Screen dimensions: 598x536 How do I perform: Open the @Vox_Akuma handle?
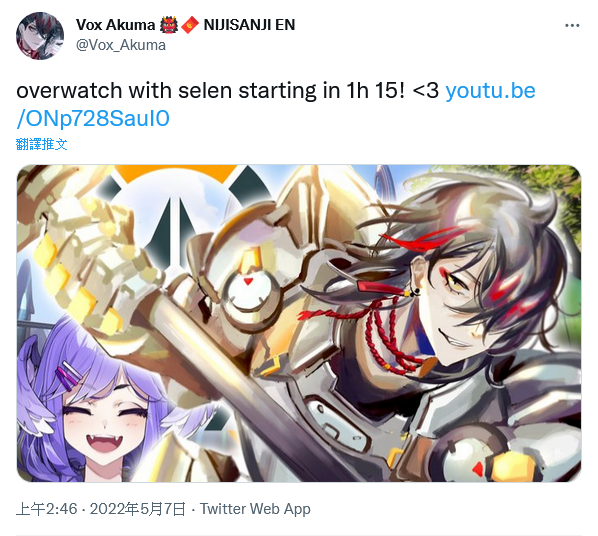tap(121, 45)
